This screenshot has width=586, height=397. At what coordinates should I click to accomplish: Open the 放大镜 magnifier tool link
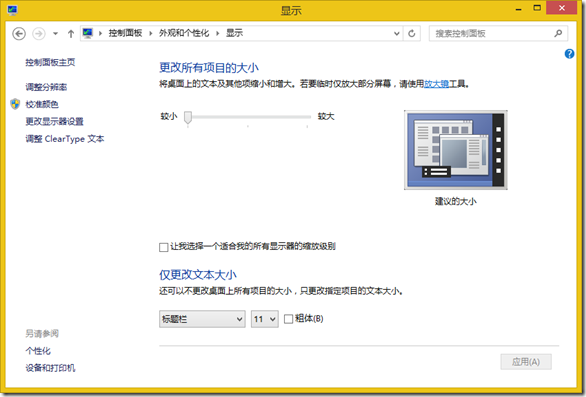point(436,84)
